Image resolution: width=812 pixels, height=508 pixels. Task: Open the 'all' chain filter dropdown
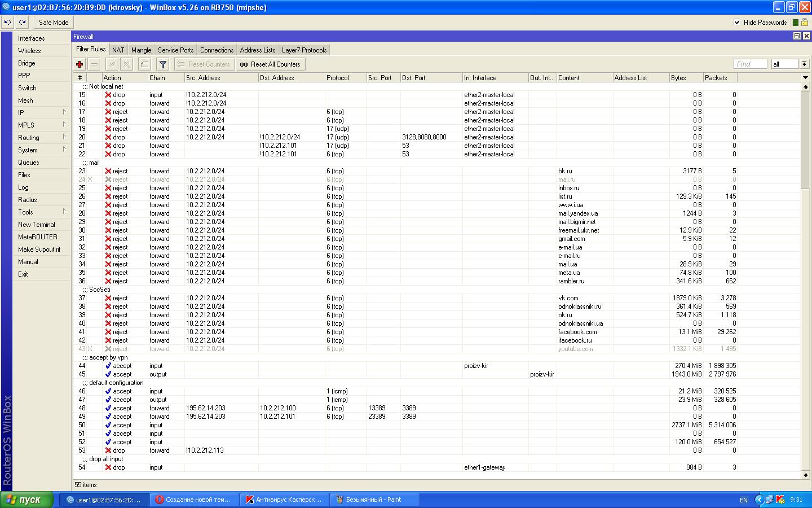click(x=804, y=64)
